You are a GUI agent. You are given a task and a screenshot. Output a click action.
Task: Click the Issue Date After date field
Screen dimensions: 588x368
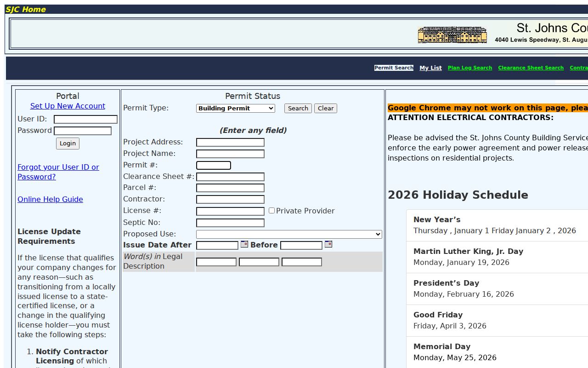tap(217, 245)
